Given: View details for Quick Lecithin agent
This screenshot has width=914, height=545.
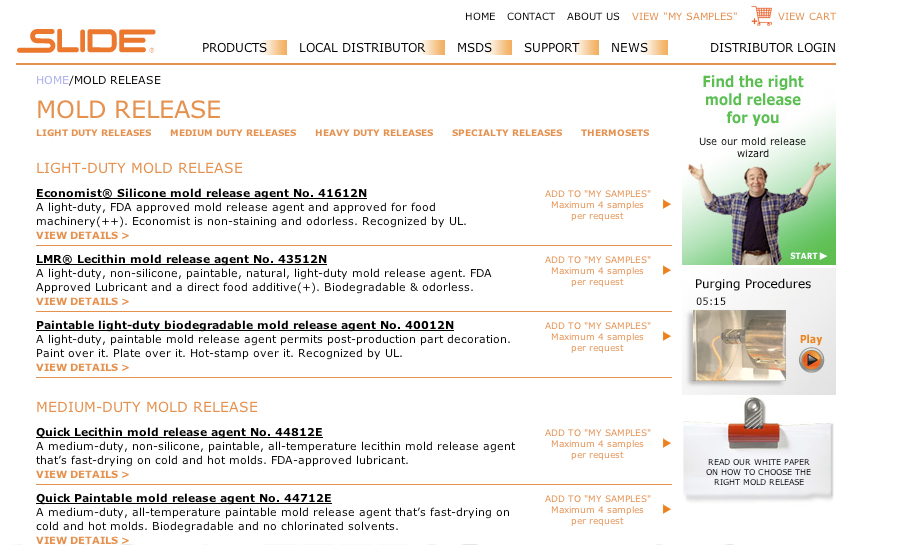Looking at the screenshot, I should point(82,474).
